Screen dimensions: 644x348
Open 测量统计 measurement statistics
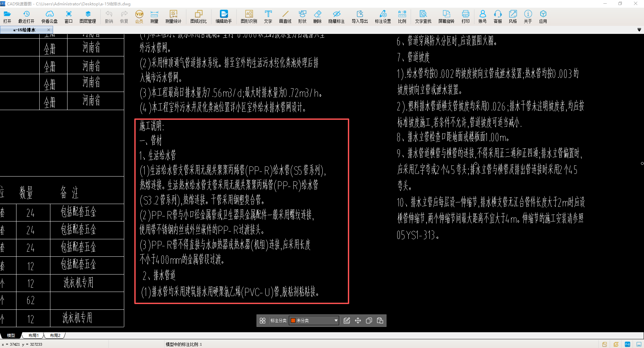(x=173, y=16)
